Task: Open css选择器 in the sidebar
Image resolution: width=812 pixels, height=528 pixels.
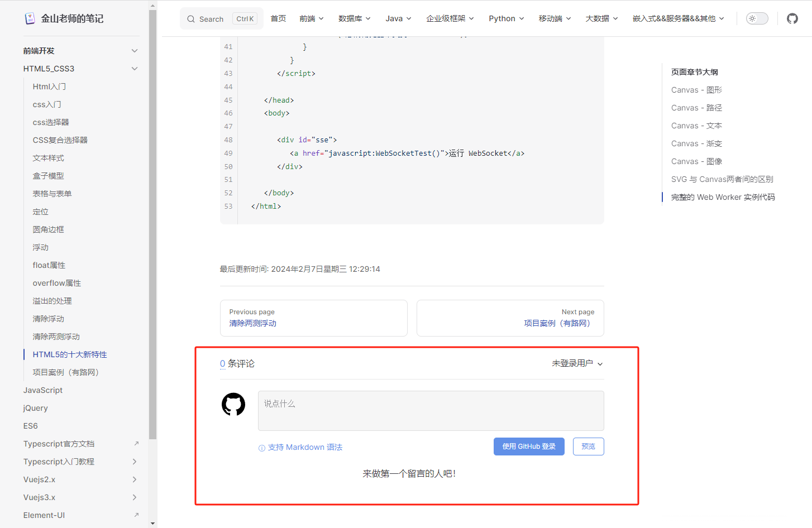Action: pyautogui.click(x=51, y=122)
